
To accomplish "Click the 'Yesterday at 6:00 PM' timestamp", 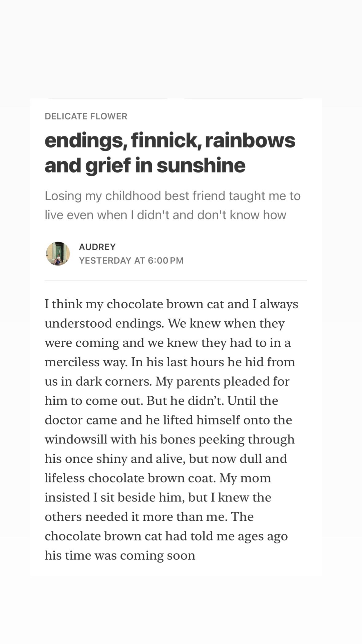I will click(x=131, y=261).
